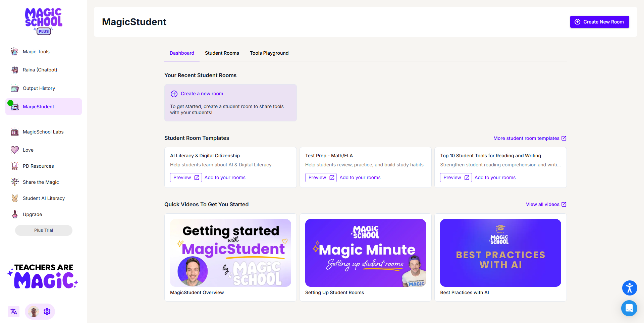Viewport: 644px width, 323px height.
Task: Open Student AI Literacy sidebar item
Action: 44,198
